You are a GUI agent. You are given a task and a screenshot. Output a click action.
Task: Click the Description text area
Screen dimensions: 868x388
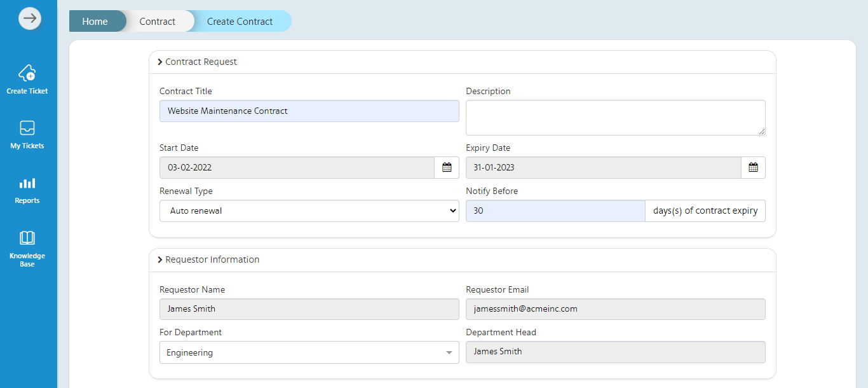(x=615, y=118)
